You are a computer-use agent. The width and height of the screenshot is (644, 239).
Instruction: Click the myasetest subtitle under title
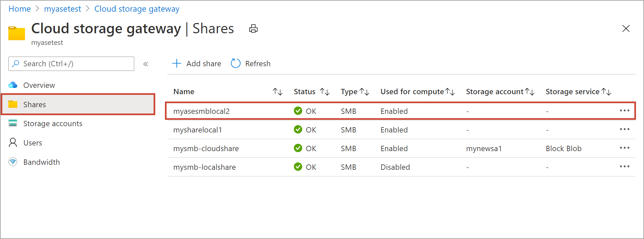(x=47, y=43)
